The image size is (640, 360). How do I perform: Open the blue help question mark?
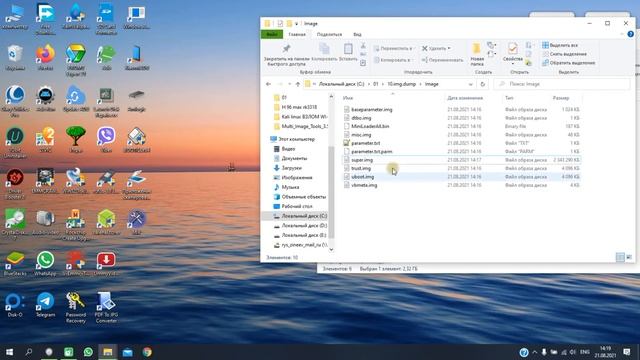[x=631, y=34]
